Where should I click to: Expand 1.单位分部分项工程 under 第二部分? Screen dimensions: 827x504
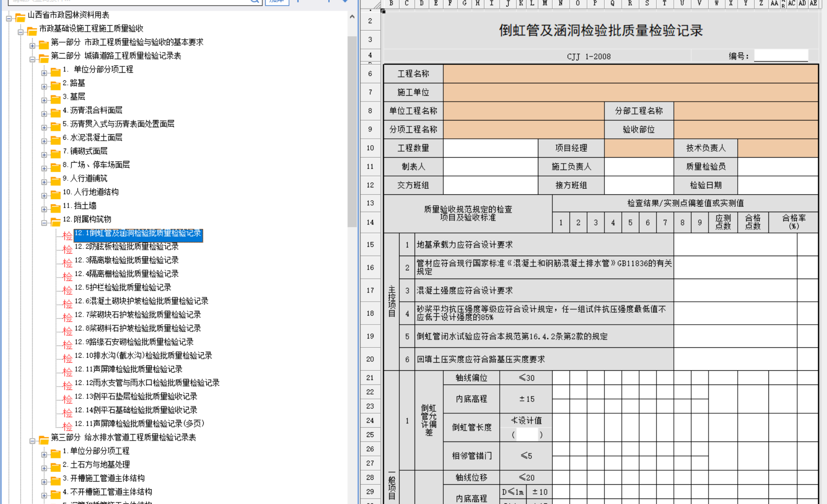click(x=45, y=73)
